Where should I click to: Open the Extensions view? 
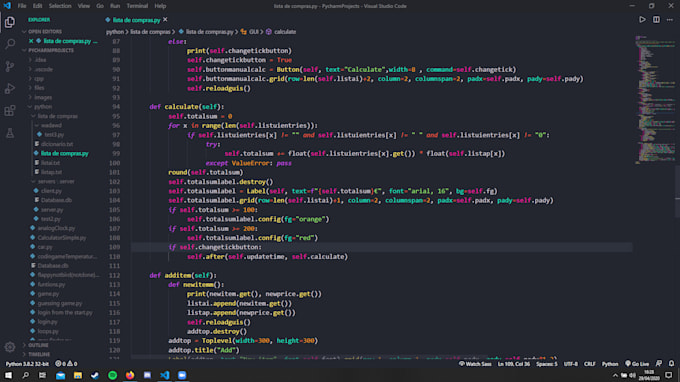(x=10, y=111)
